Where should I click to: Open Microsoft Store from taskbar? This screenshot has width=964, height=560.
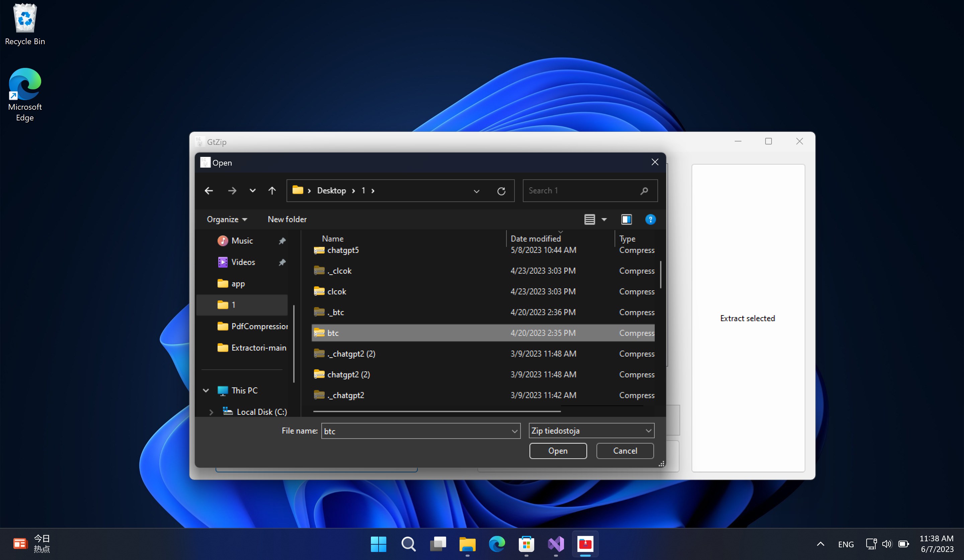click(x=527, y=544)
